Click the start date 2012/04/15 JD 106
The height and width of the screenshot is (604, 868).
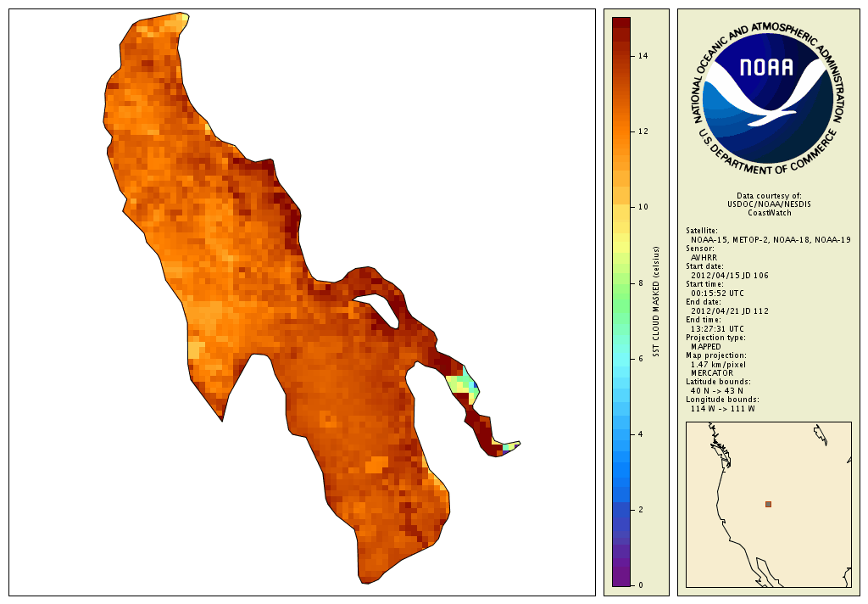point(730,276)
